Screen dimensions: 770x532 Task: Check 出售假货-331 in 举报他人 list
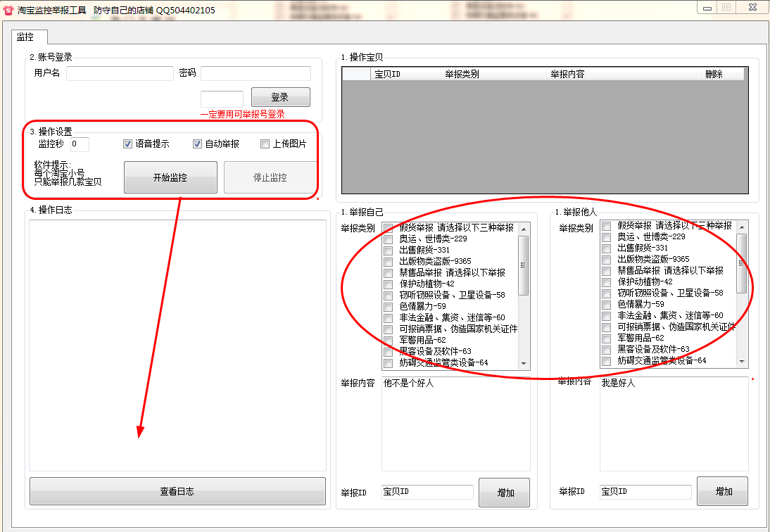coord(607,248)
